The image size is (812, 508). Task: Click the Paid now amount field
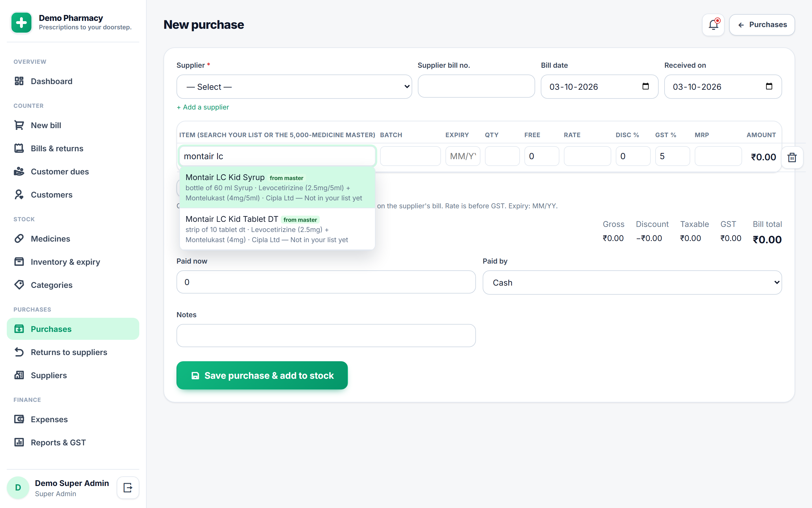coord(326,282)
